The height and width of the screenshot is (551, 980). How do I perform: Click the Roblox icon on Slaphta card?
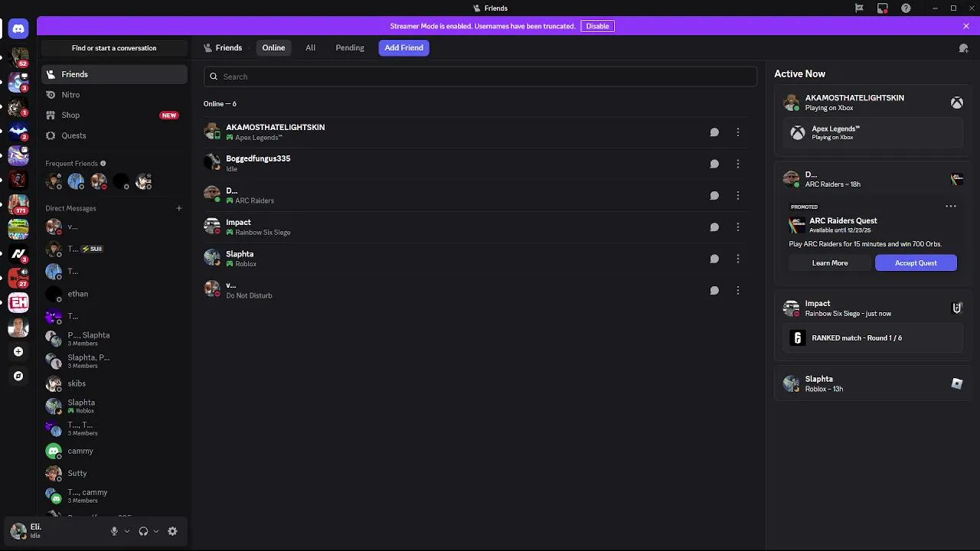click(x=957, y=383)
